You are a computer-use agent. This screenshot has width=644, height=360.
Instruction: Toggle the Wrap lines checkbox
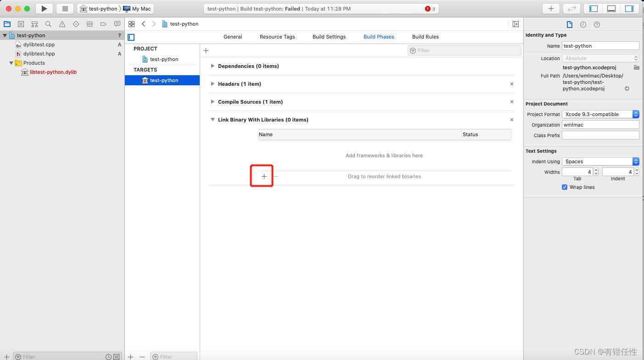565,187
